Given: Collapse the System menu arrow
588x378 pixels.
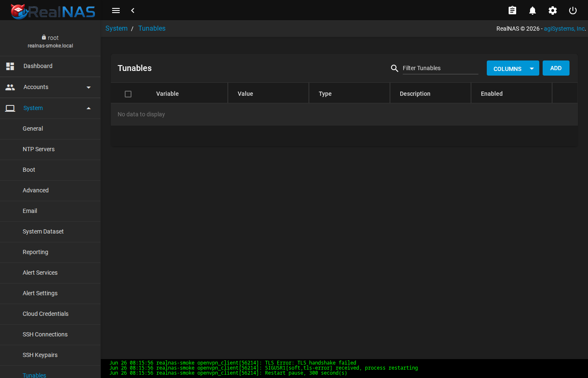Looking at the screenshot, I should [89, 108].
